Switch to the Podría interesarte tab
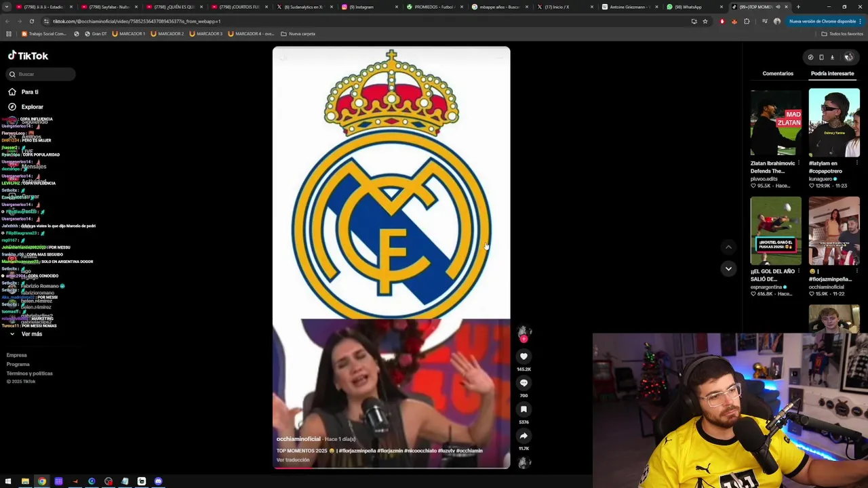Screen dimensions: 868x488 832,73
